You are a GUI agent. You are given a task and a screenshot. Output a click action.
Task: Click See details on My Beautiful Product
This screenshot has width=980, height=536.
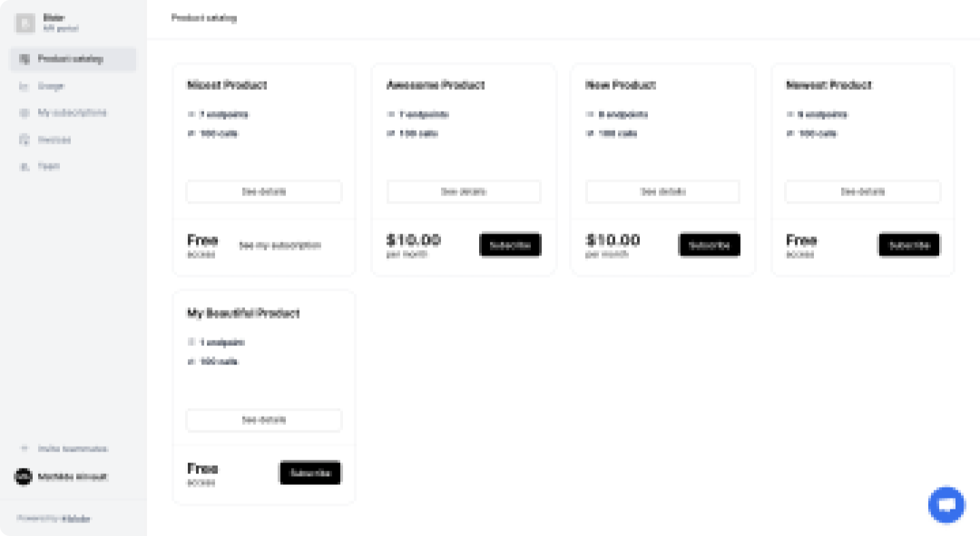point(263,420)
